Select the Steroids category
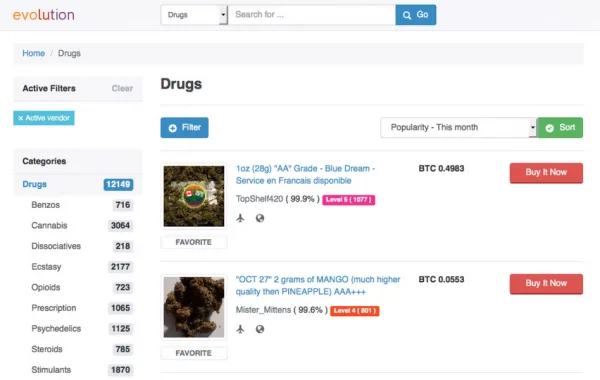This screenshot has width=600, height=380. (47, 349)
